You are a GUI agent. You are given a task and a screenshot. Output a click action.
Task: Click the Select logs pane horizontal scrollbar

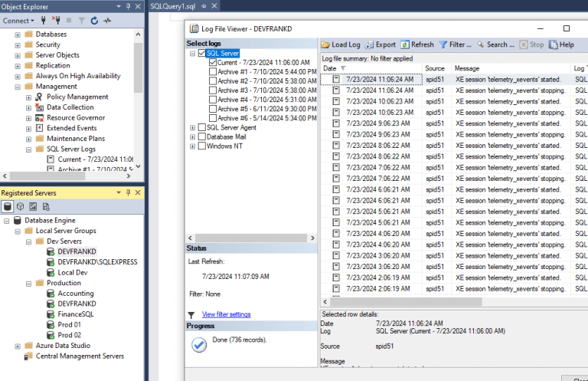(x=251, y=238)
